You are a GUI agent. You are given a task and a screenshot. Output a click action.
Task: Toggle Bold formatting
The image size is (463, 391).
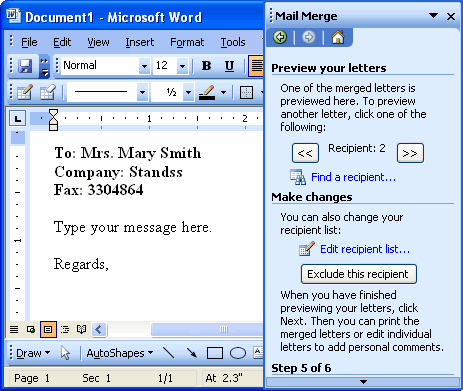206,66
